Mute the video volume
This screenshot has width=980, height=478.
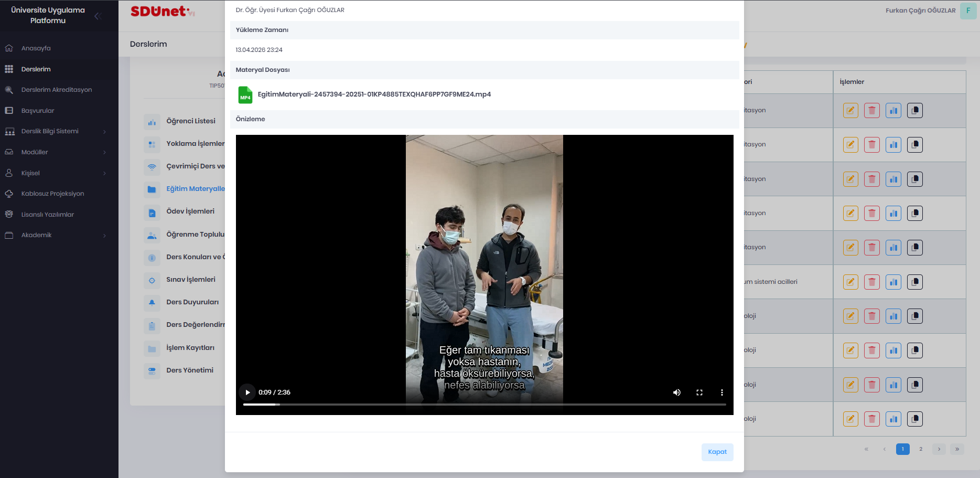pyautogui.click(x=677, y=392)
